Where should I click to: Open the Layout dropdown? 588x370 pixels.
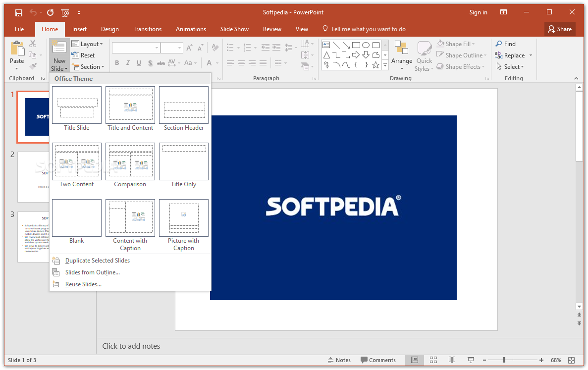click(87, 44)
